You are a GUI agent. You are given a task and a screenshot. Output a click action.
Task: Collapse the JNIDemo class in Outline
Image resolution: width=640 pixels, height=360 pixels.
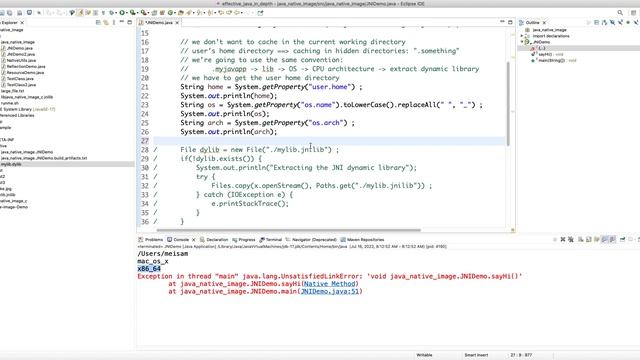coord(522,42)
